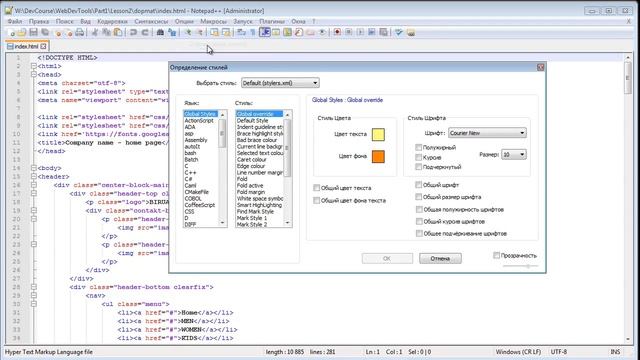Click the New file toolbar icon
The width and height of the screenshot is (640, 360).
[x=11, y=33]
